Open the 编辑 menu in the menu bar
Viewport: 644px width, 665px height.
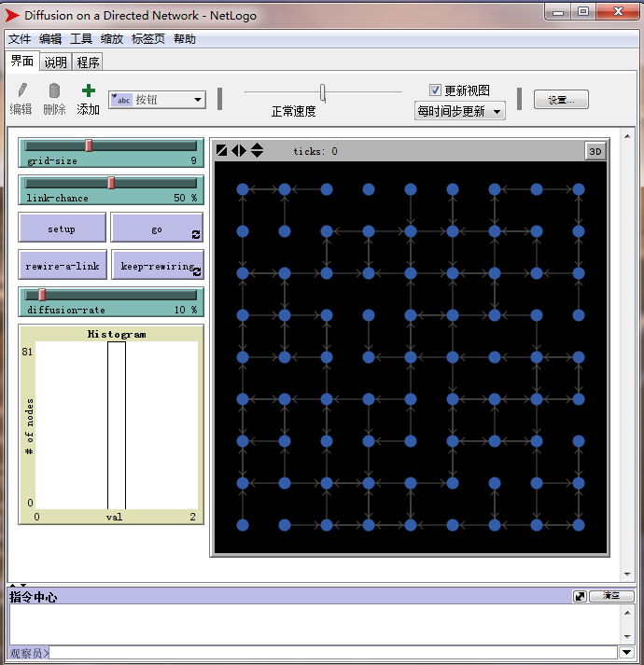50,39
